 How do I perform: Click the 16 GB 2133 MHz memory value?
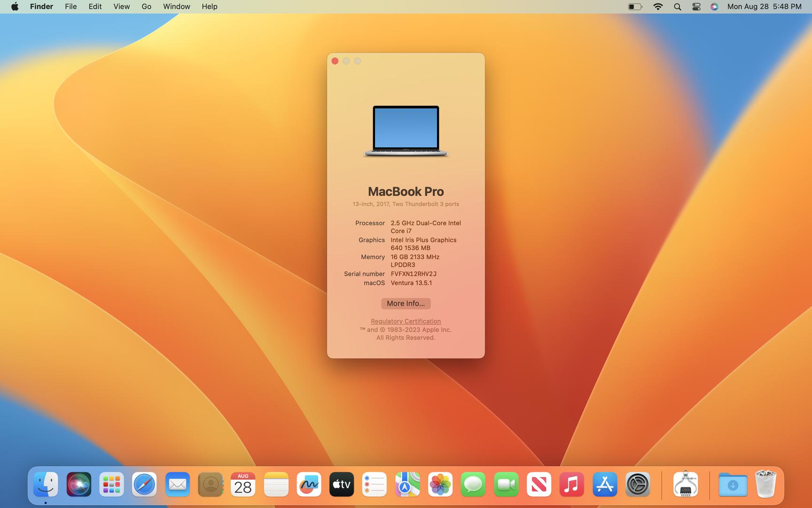[415, 261]
